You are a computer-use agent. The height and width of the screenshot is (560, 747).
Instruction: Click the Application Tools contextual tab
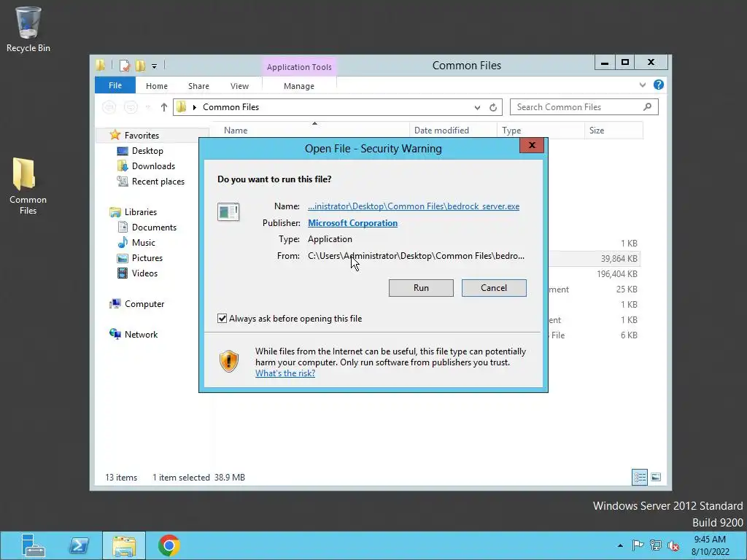299,67
